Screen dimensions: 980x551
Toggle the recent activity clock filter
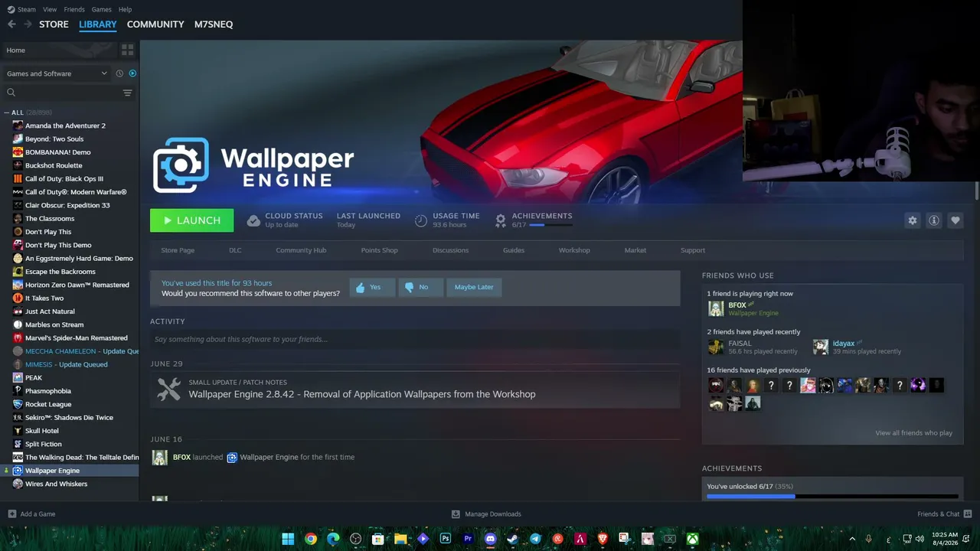[119, 73]
